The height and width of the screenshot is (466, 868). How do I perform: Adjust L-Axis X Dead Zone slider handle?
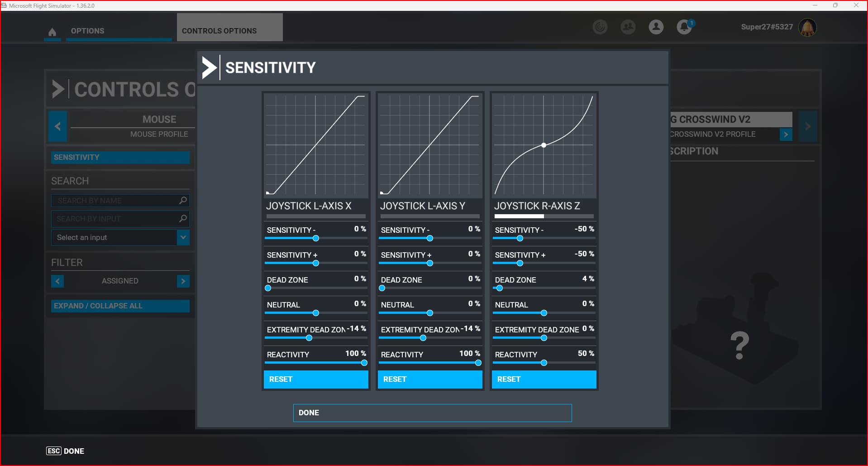268,288
